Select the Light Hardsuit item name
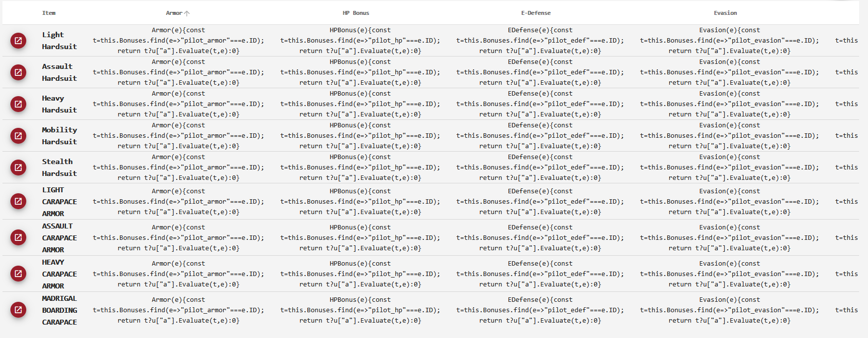The height and width of the screenshot is (338, 868). click(x=58, y=41)
